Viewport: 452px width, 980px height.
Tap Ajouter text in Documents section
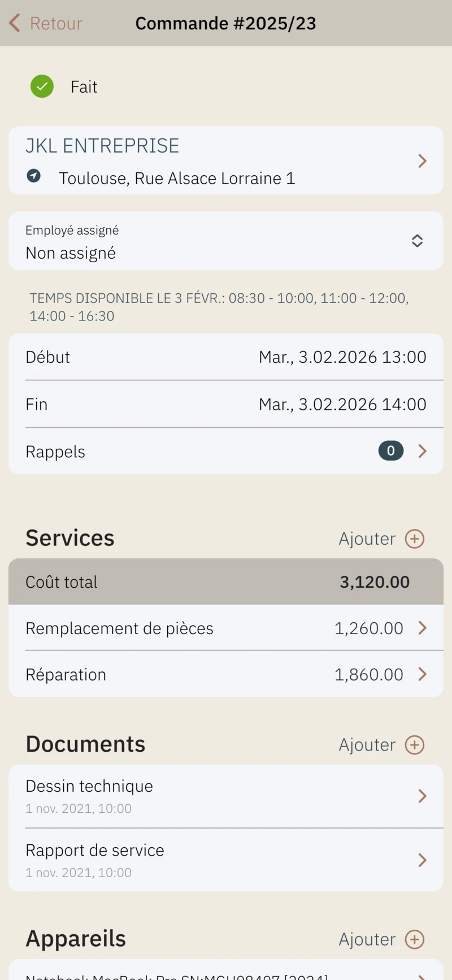click(x=367, y=745)
